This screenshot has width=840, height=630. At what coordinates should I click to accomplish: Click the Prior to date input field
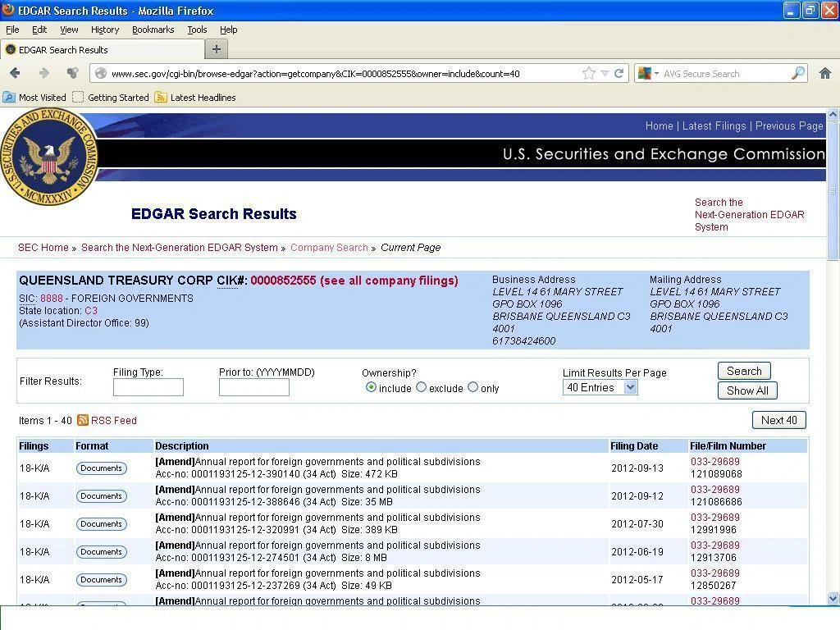254,387
